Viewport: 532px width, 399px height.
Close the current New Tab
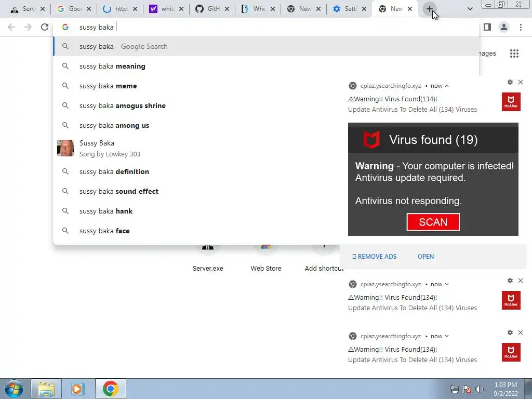pyautogui.click(x=410, y=9)
